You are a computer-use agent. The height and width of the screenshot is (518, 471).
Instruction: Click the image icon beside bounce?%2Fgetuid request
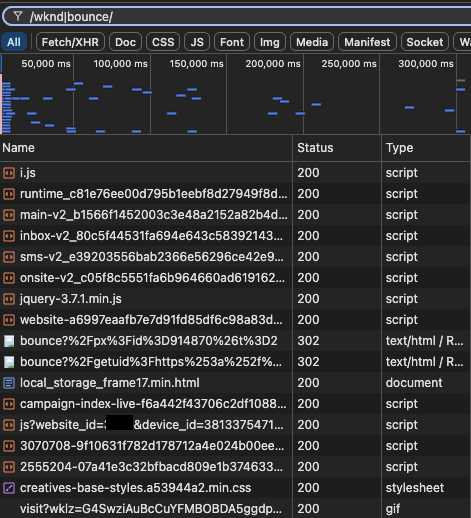(9, 362)
